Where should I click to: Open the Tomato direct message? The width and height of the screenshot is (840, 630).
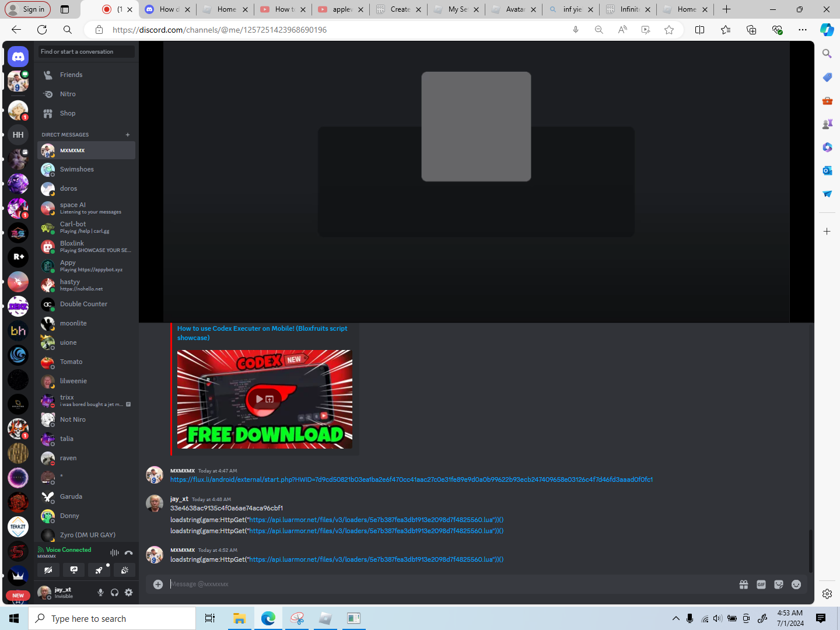pos(86,362)
